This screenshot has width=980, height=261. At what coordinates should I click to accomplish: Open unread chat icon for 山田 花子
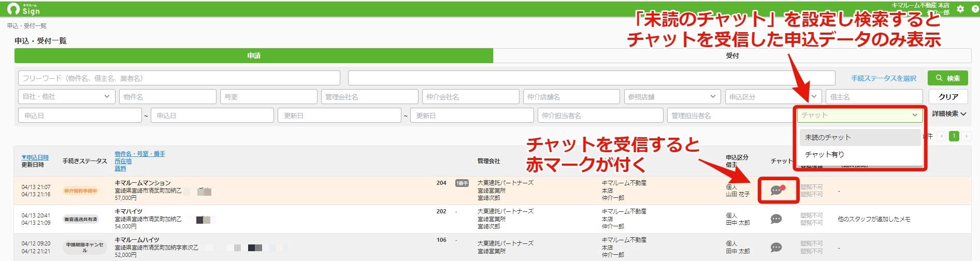[778, 190]
